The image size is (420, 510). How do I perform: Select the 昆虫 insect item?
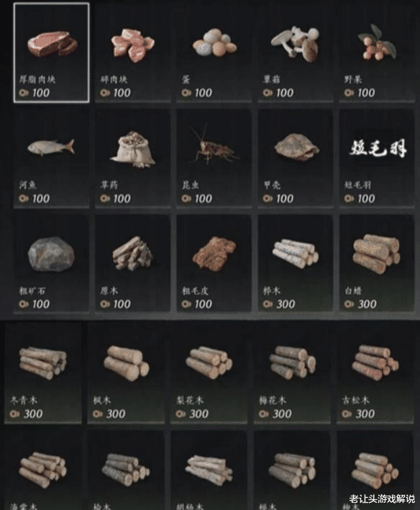point(214,158)
